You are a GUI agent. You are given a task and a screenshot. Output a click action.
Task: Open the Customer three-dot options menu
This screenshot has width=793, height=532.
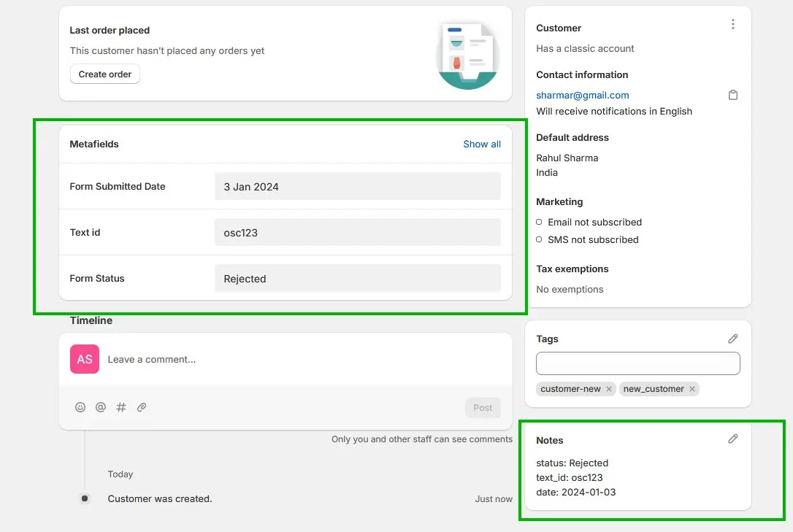732,25
